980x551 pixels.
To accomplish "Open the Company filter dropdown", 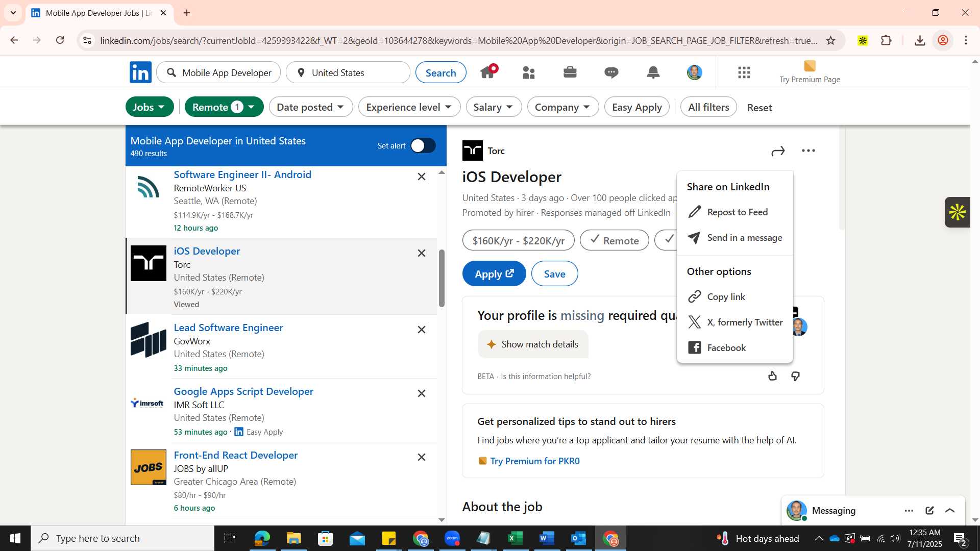I will tap(563, 107).
